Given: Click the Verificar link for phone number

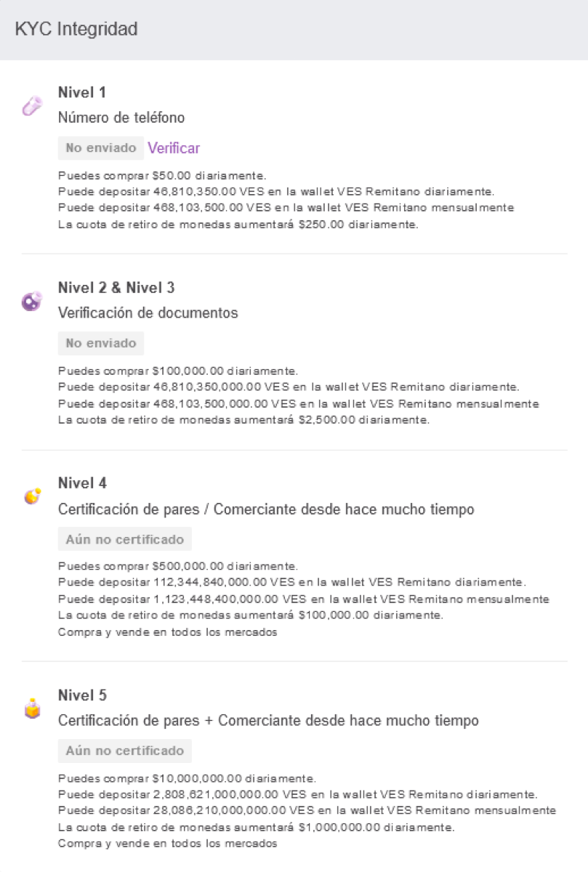Looking at the screenshot, I should tap(174, 148).
